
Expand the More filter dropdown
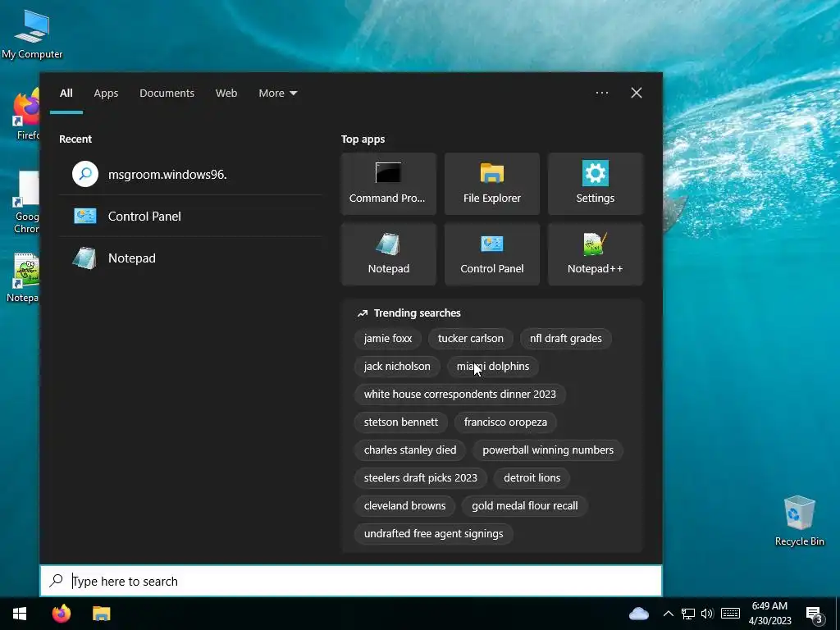click(277, 94)
